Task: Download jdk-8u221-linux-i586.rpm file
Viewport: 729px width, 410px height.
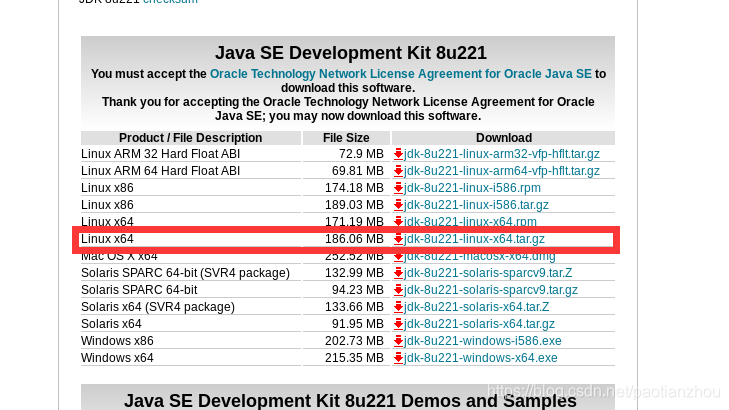Action: [x=472, y=188]
